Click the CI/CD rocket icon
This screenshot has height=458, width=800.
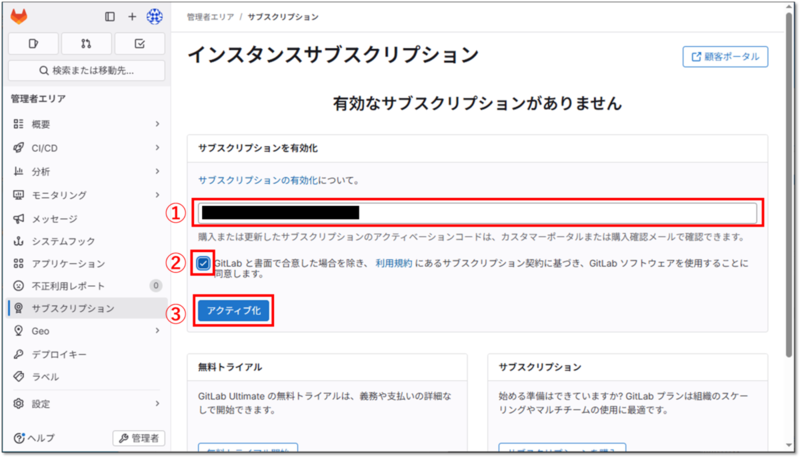18,148
